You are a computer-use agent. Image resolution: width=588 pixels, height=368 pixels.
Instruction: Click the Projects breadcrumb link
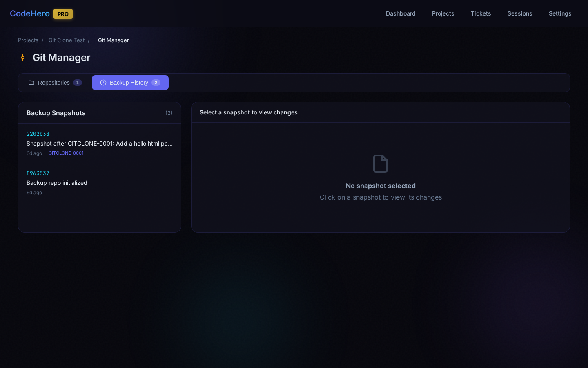click(x=28, y=40)
